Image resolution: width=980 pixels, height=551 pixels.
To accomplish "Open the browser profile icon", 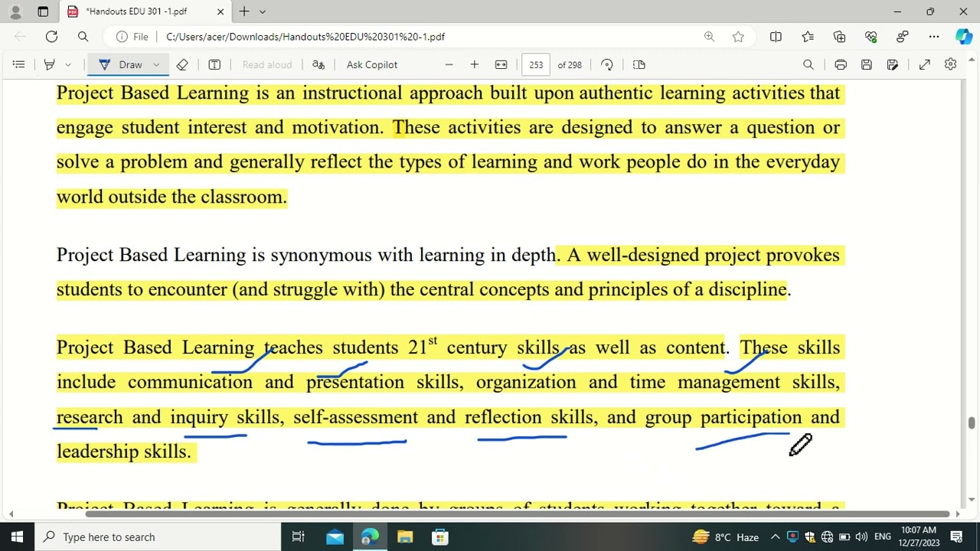I will click(x=15, y=11).
